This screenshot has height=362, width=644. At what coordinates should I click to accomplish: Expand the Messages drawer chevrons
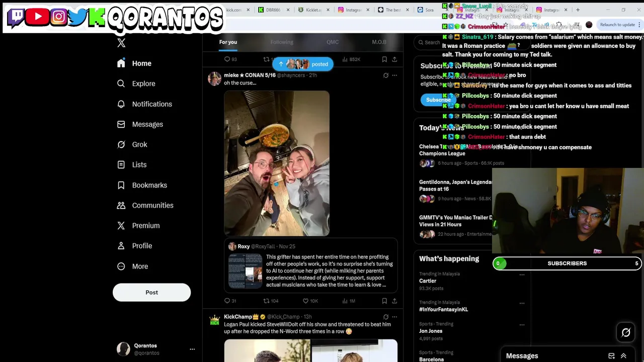click(623, 356)
